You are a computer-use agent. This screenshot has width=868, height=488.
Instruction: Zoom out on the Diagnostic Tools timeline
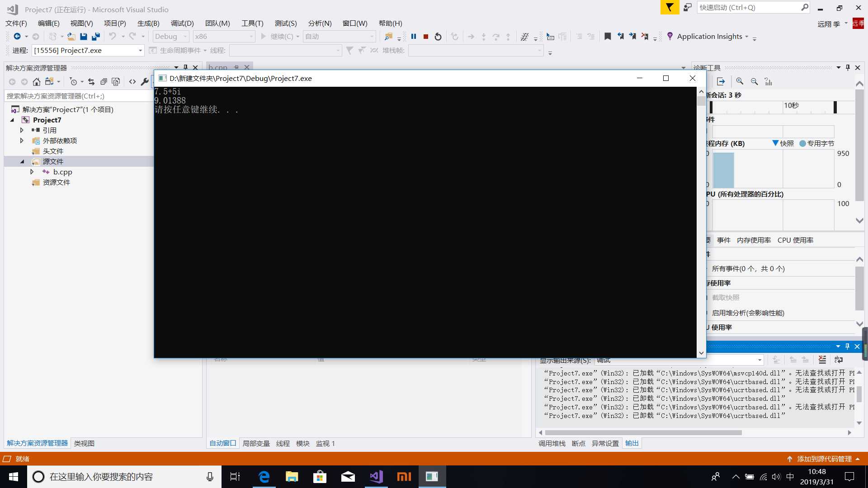(x=754, y=81)
